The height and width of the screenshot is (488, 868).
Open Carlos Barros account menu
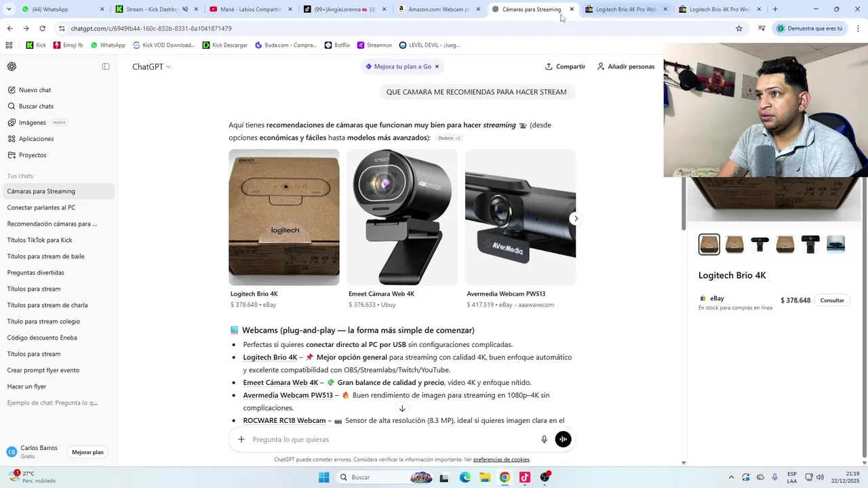pos(33,452)
